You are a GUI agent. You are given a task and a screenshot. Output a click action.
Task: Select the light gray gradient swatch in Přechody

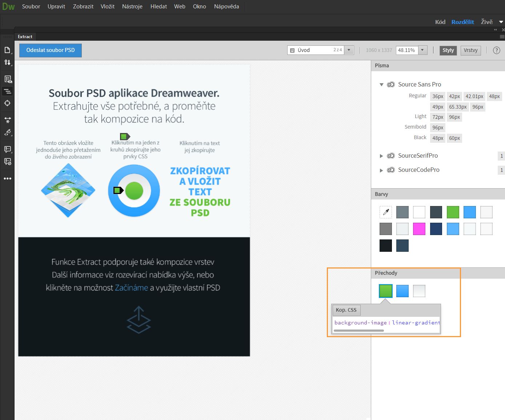[x=419, y=291]
